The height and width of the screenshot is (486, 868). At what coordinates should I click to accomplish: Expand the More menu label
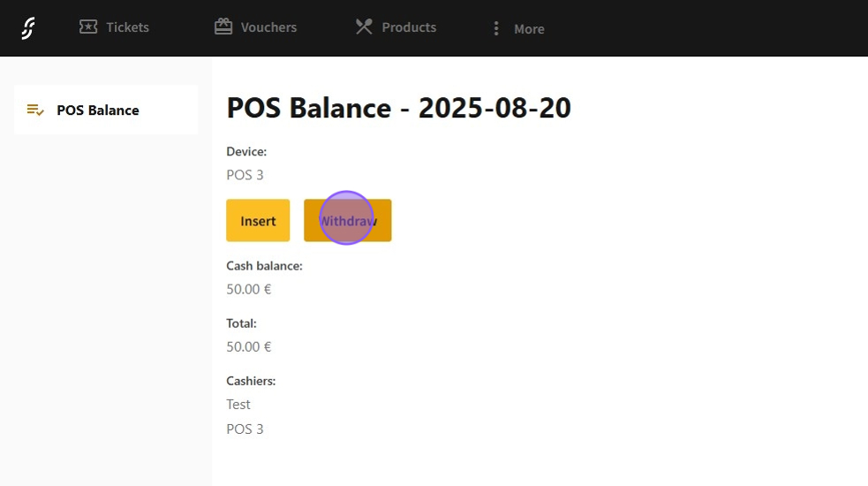529,29
